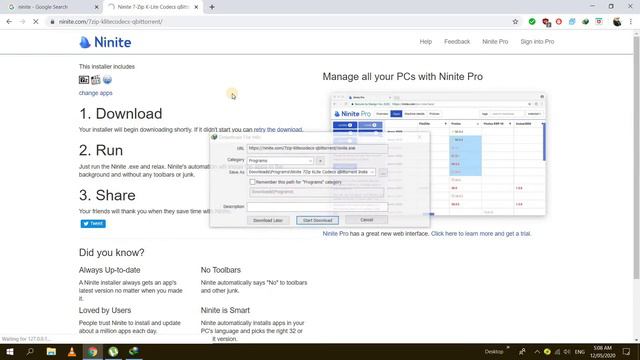
Task: Click here to learn more and get a trial
Action: coord(481,234)
